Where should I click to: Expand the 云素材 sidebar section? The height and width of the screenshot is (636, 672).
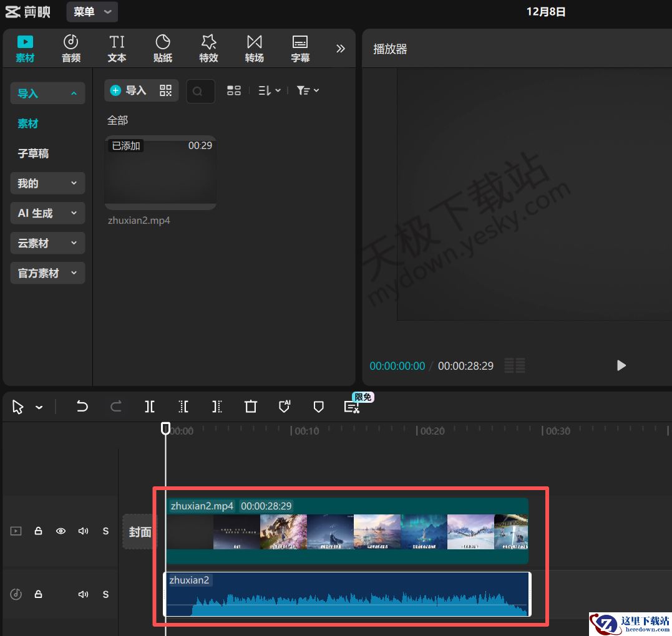pyautogui.click(x=47, y=243)
